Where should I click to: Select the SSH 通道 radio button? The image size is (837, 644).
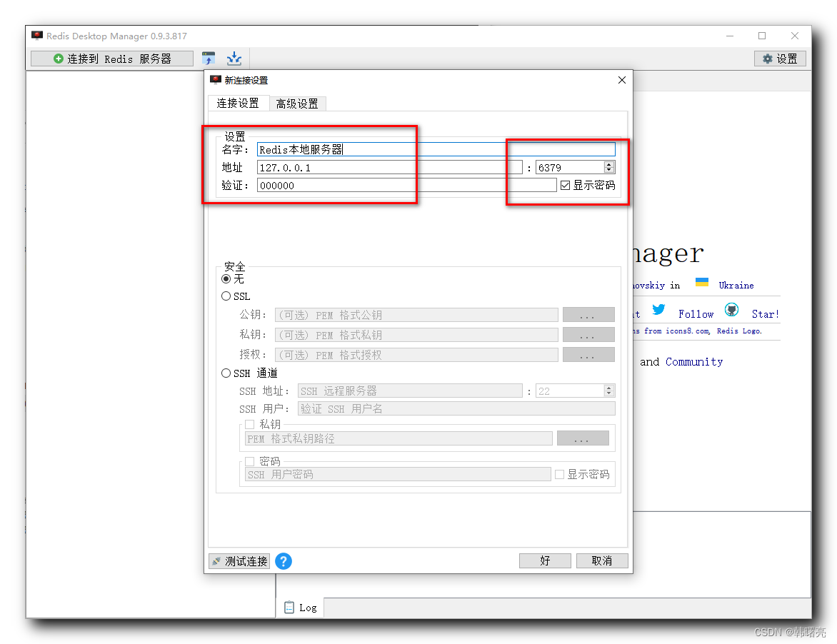226,373
